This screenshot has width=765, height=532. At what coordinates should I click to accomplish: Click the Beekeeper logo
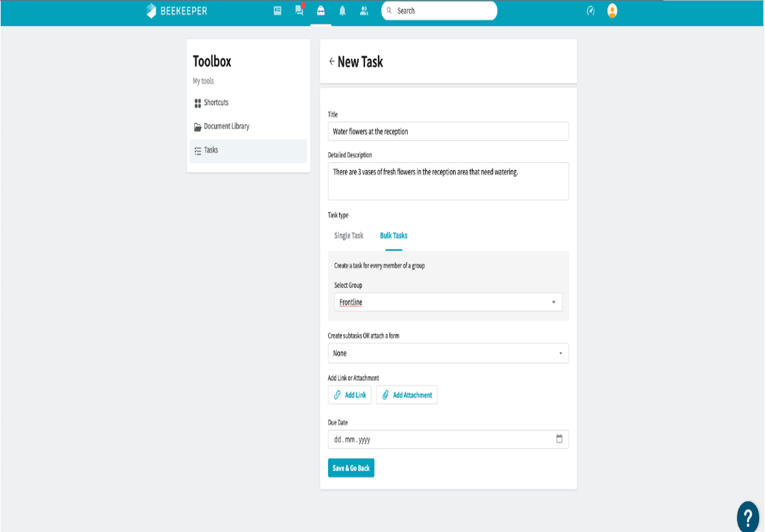click(175, 10)
